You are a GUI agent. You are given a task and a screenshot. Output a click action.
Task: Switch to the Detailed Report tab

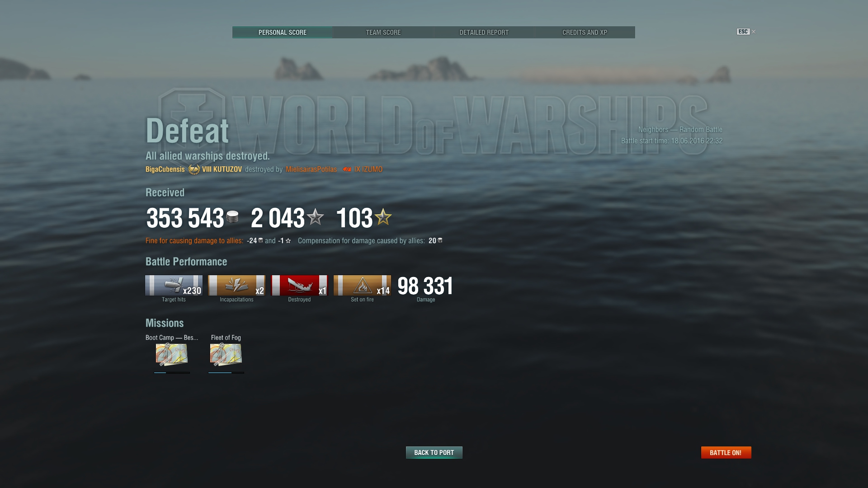(x=484, y=33)
